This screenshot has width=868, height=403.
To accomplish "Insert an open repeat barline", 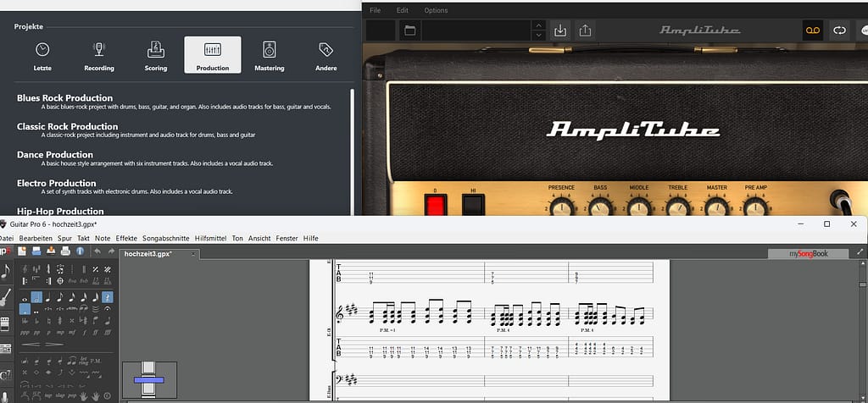I will pos(25,281).
